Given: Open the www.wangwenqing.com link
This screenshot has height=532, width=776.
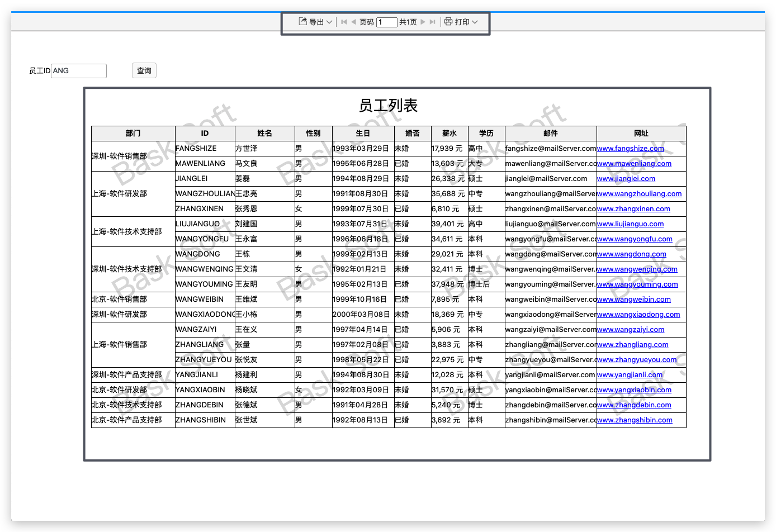Looking at the screenshot, I should pyautogui.click(x=637, y=269).
